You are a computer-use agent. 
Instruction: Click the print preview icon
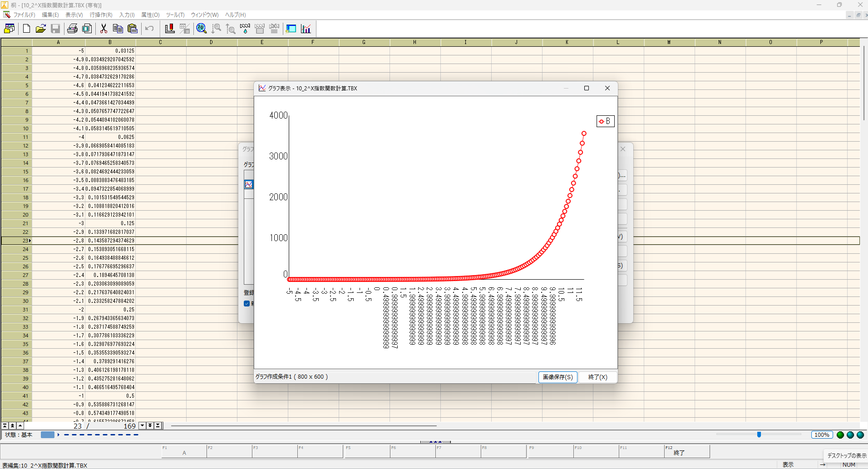click(x=87, y=29)
